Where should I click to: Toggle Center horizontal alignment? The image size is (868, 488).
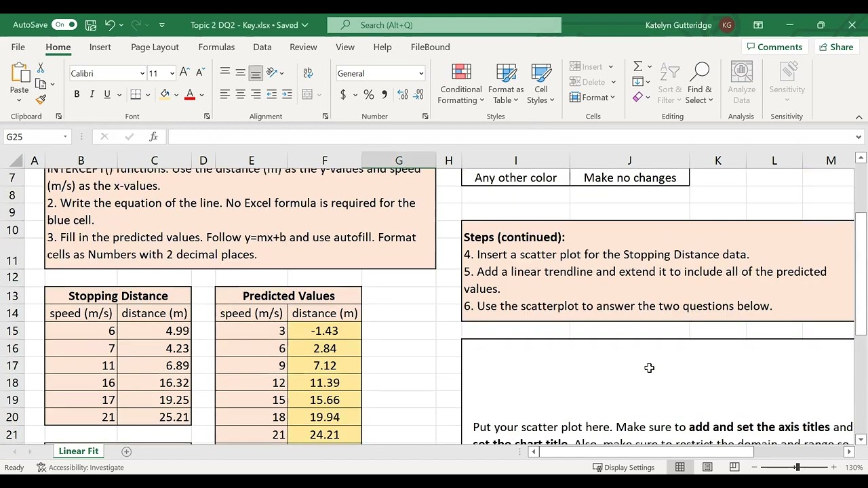click(240, 95)
